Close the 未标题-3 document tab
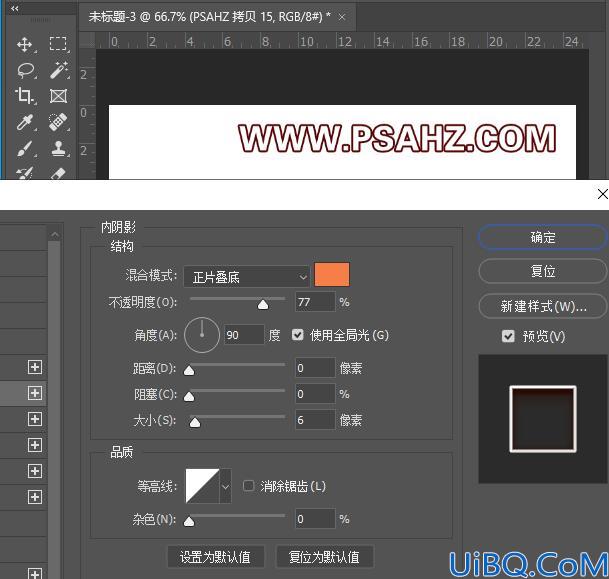Viewport: 609px width, 579px height. pos(342,17)
